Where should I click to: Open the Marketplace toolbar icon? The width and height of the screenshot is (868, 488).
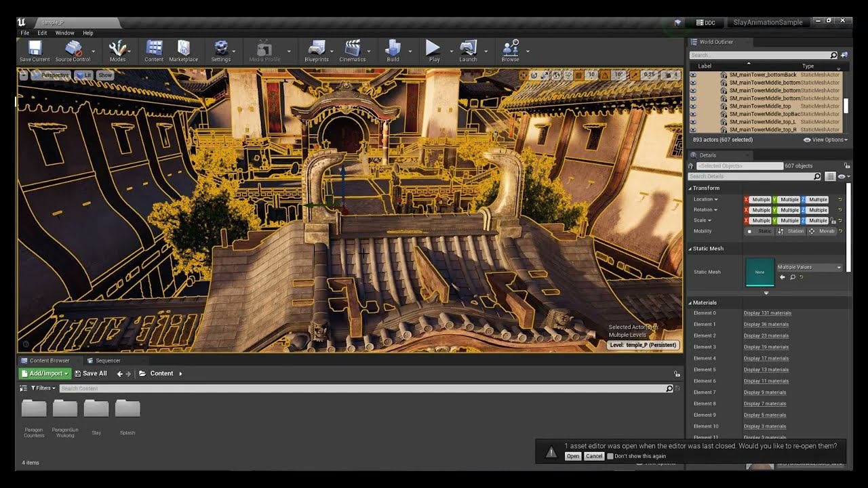coord(183,50)
